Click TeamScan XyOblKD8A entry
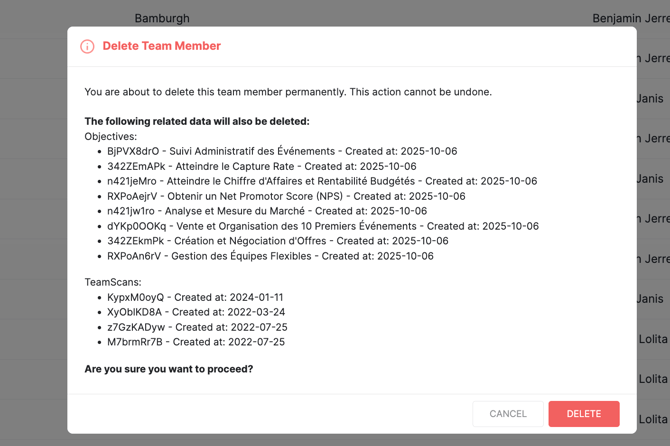670x446 pixels. pos(196,313)
